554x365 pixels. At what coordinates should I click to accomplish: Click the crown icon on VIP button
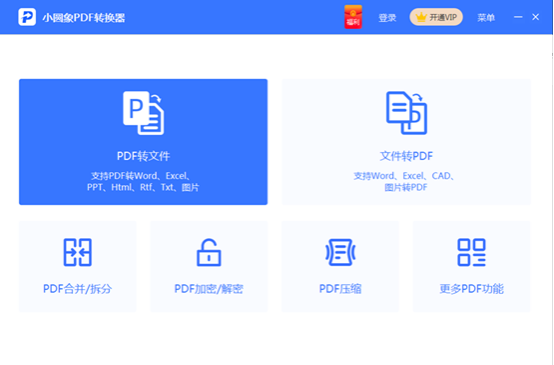[421, 17]
